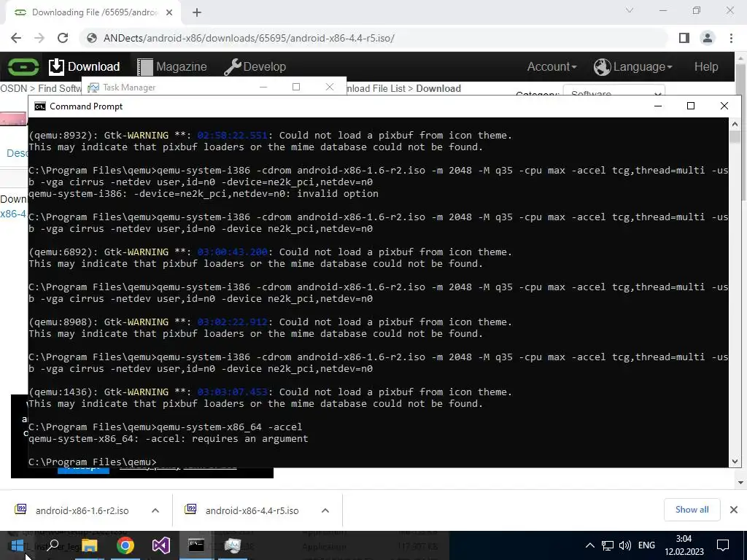This screenshot has width=747, height=560.
Task: Open the Download section of OSDN
Action: coord(85,66)
